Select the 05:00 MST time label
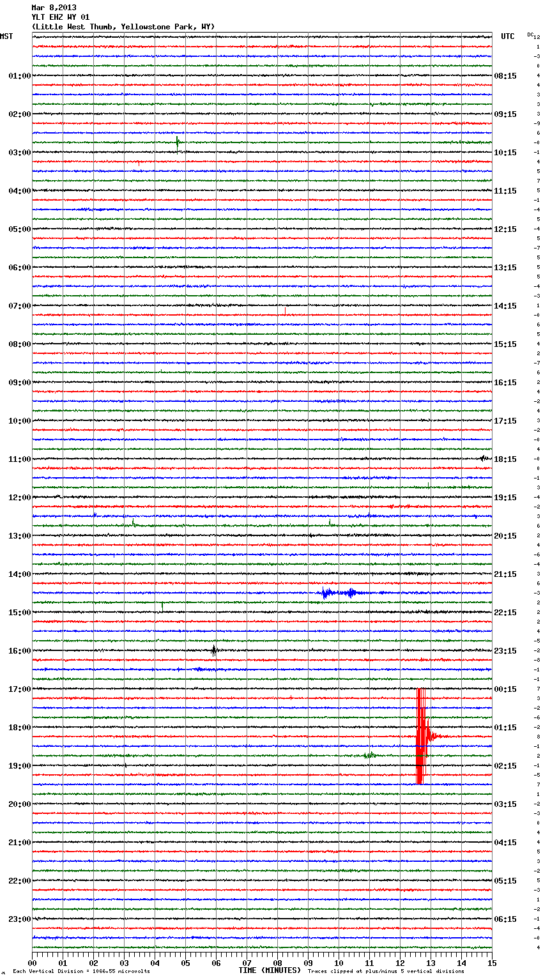The width and height of the screenshot is (543, 980). click(x=20, y=229)
